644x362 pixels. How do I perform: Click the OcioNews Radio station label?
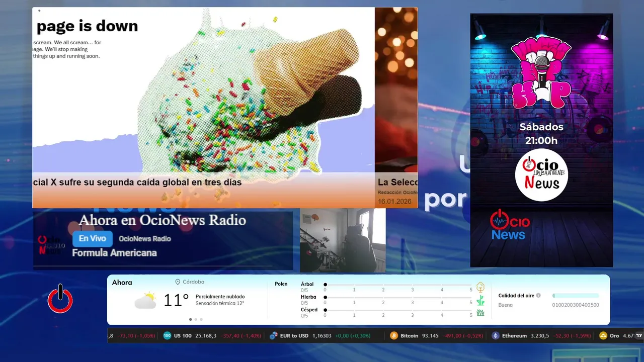tap(145, 239)
